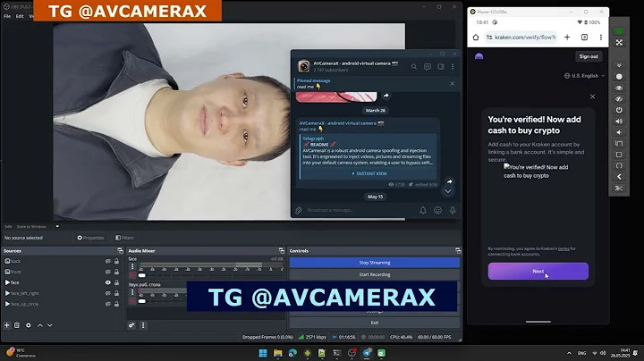Toggle Telegram channel notifications bell
This screenshot has width=644, height=361.
pyautogui.click(x=422, y=211)
